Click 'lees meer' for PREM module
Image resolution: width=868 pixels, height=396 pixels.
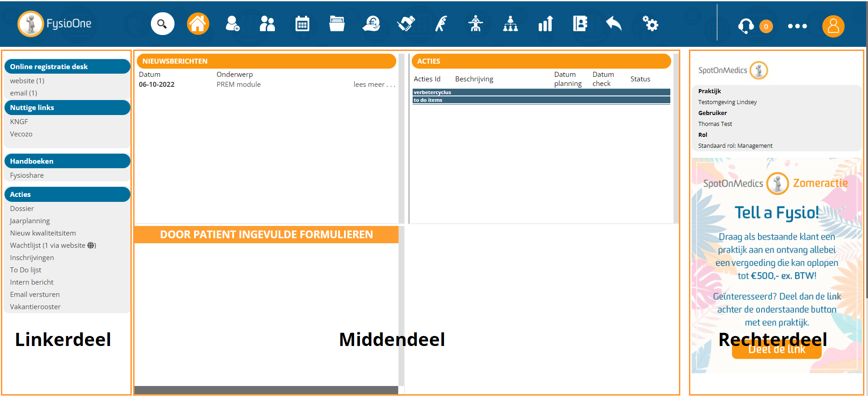374,85
